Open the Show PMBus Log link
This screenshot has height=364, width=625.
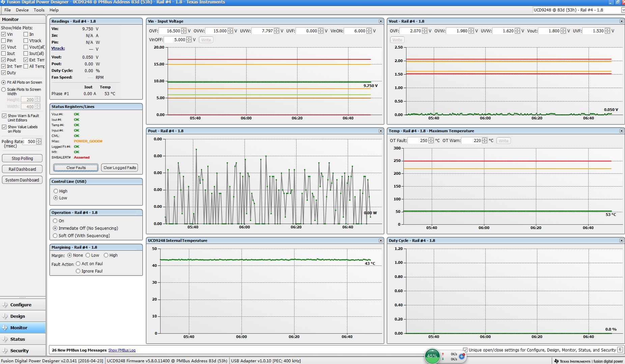coord(122,350)
